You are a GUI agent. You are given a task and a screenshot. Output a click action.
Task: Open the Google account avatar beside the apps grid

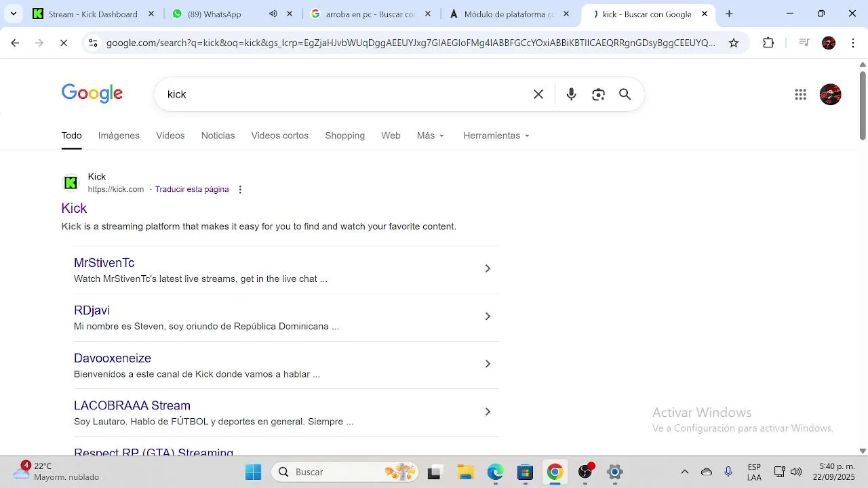click(x=831, y=94)
